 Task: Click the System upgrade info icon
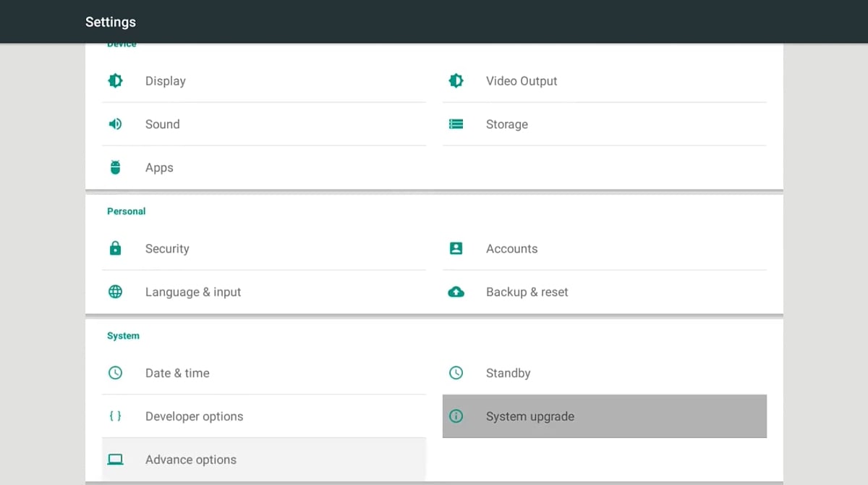pyautogui.click(x=456, y=416)
